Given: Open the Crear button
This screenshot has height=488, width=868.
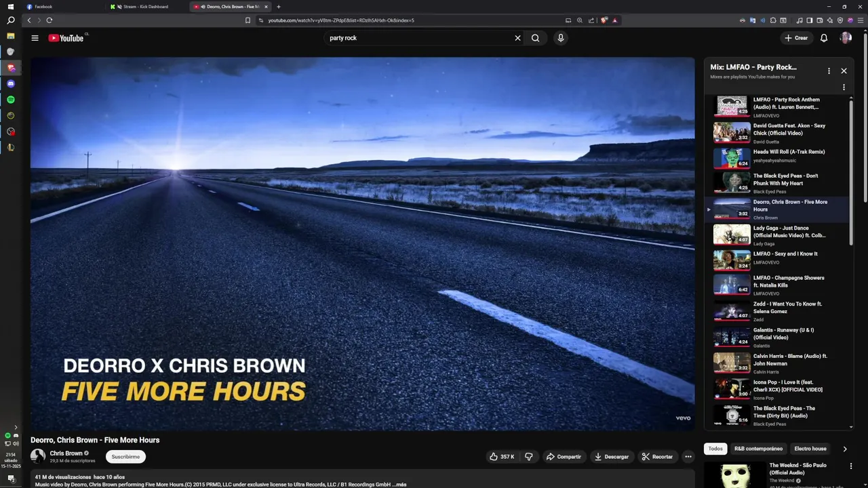Looking at the screenshot, I should click(796, 38).
